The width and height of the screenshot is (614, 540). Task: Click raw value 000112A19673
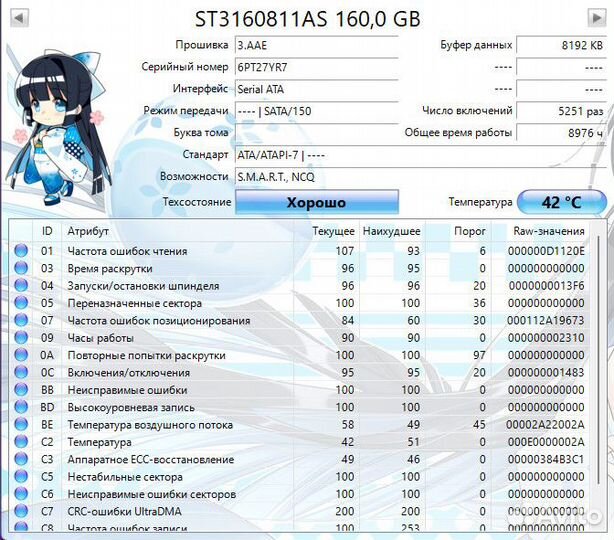[545, 320]
